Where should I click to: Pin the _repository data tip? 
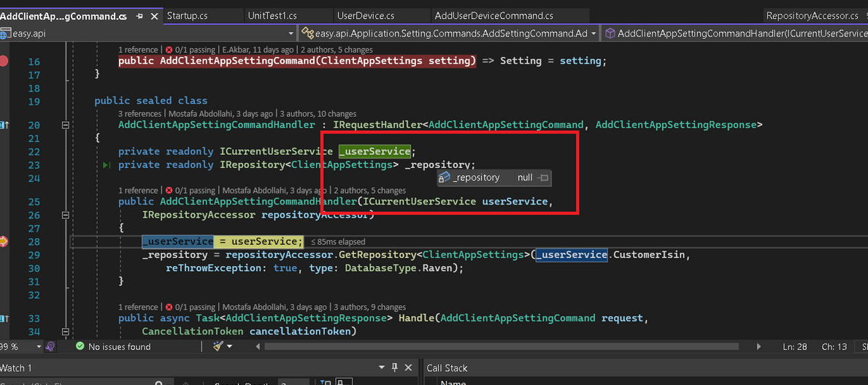(544, 178)
